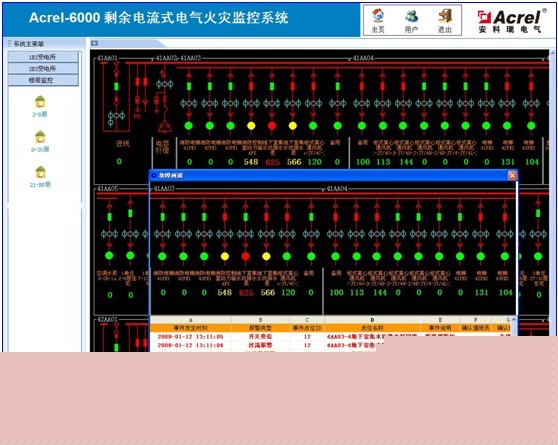
Task: Go to the 主页 home icon
Action: [x=378, y=16]
